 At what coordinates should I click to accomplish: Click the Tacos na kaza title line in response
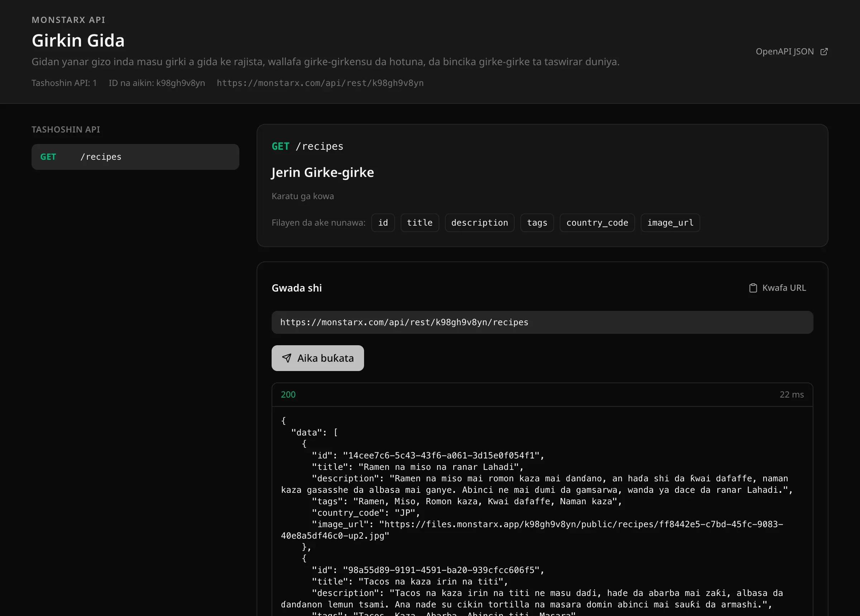(410, 582)
